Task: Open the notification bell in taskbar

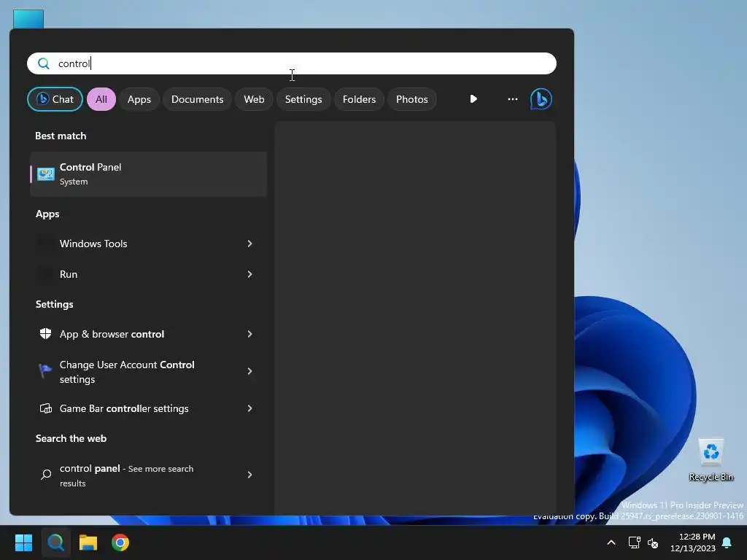Action: 727,542
